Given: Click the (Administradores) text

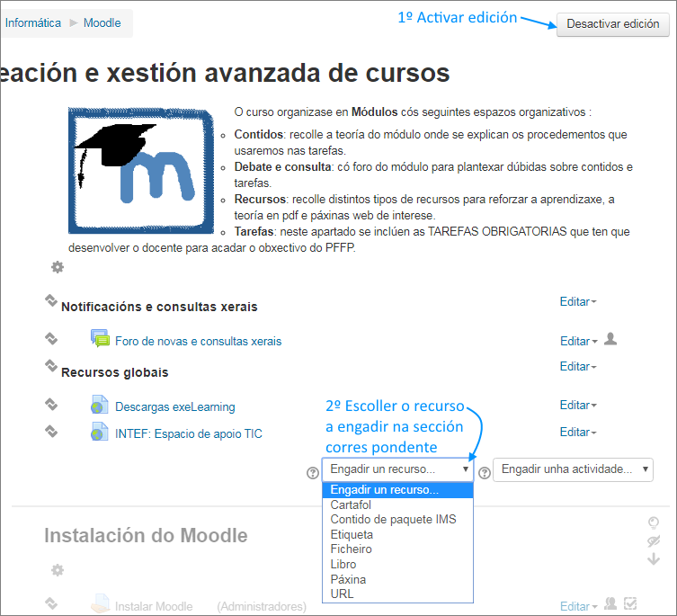Looking at the screenshot, I should click(x=262, y=606).
